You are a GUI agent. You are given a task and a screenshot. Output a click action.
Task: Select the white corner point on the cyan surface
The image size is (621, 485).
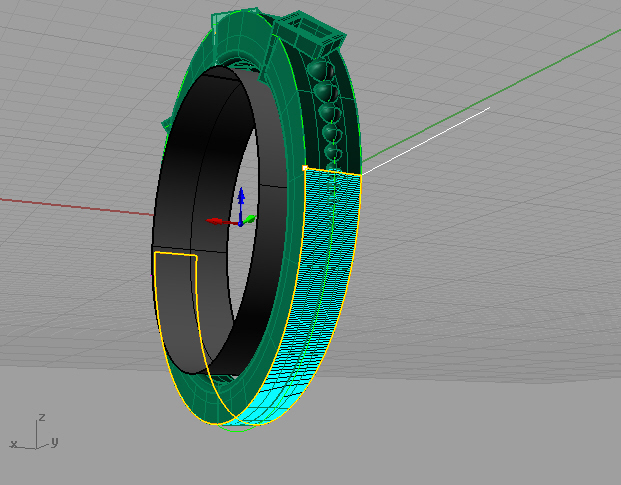(x=304, y=168)
